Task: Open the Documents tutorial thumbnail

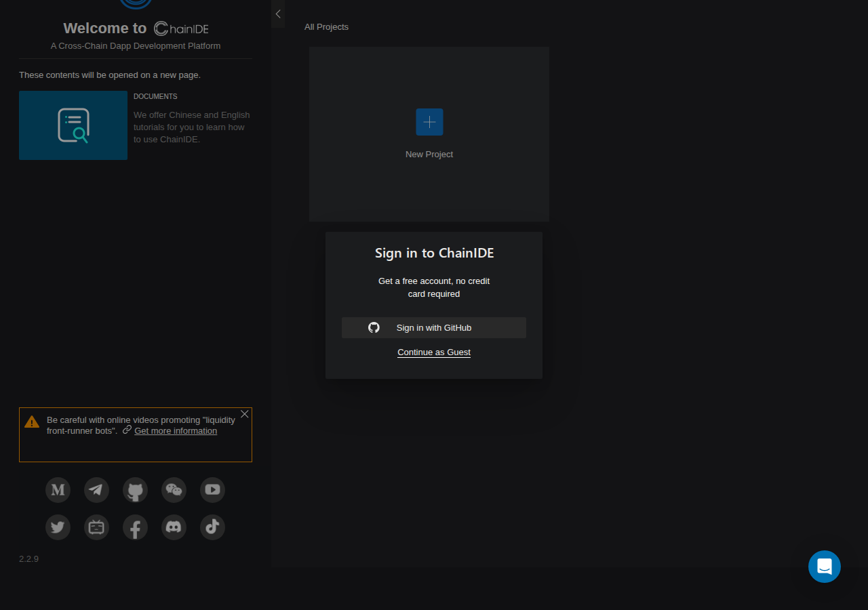Action: pyautogui.click(x=73, y=125)
